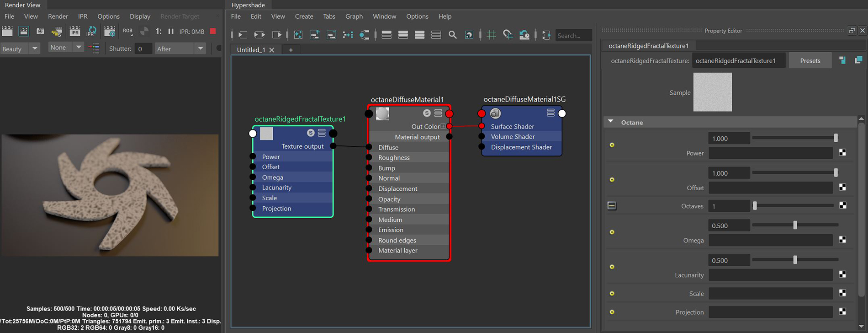
Task: Click the map button for Projection
Action: 842,312
